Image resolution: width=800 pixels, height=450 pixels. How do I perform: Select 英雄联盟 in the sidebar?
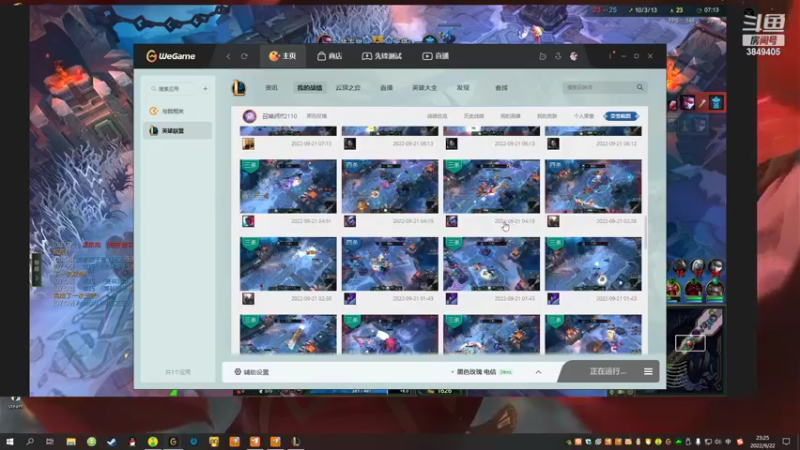[x=177, y=131]
